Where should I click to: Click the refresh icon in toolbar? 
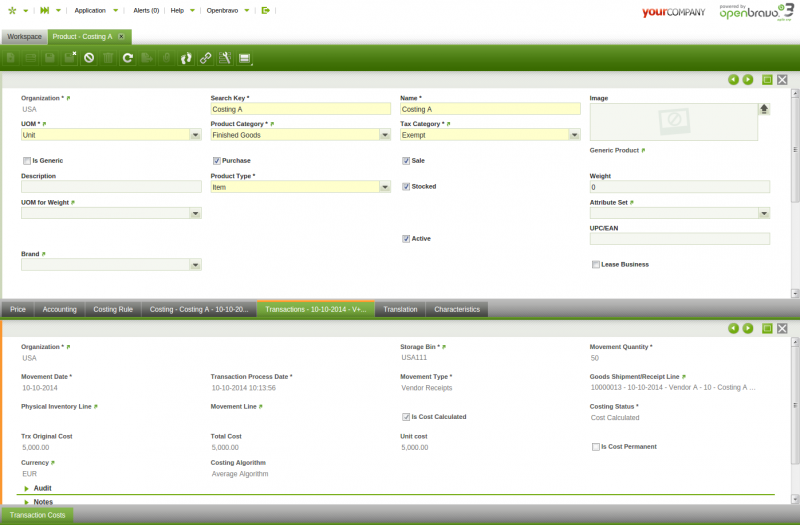pos(128,58)
